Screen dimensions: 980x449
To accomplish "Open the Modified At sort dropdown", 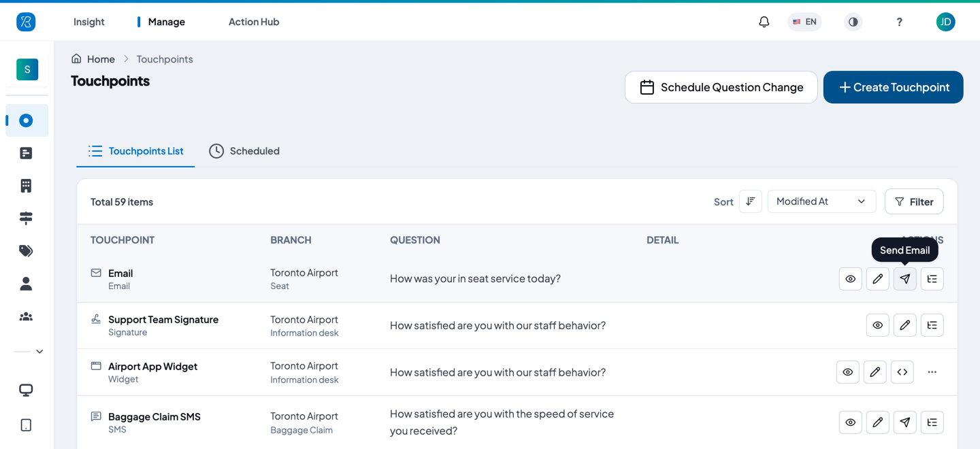I will [x=821, y=201].
